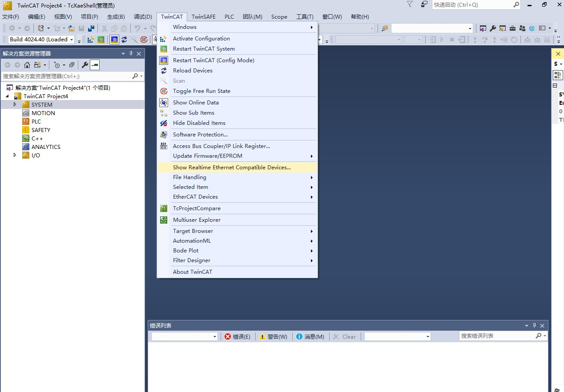The height and width of the screenshot is (392, 564).
Task: Select About TwinCAT menu entry
Action: [238, 272]
